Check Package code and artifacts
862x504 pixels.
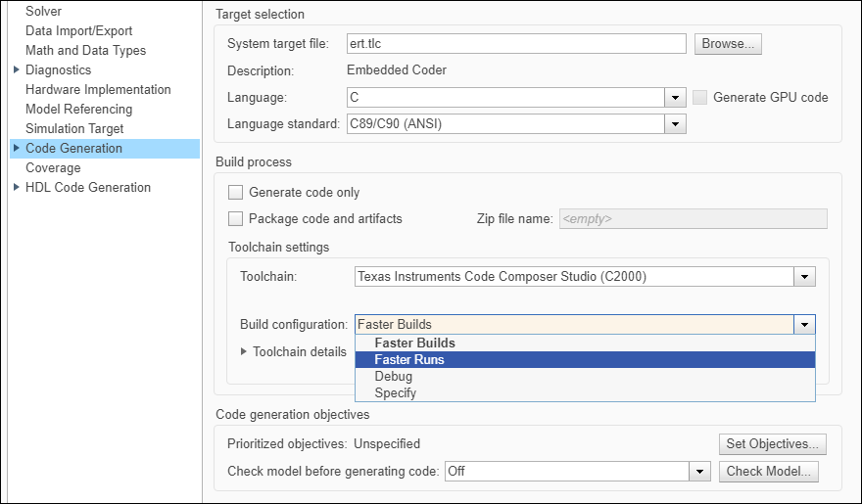(x=235, y=218)
